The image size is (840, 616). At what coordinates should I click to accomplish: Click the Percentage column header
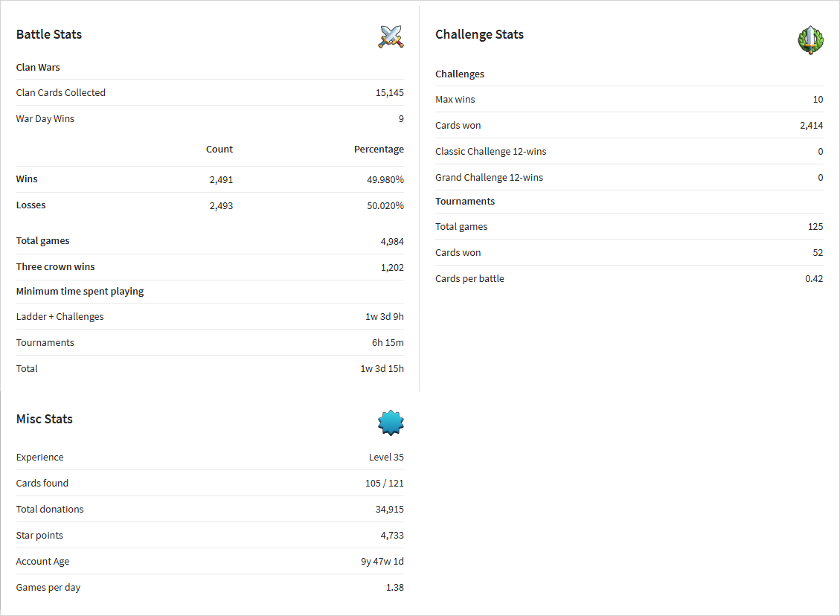(x=379, y=150)
